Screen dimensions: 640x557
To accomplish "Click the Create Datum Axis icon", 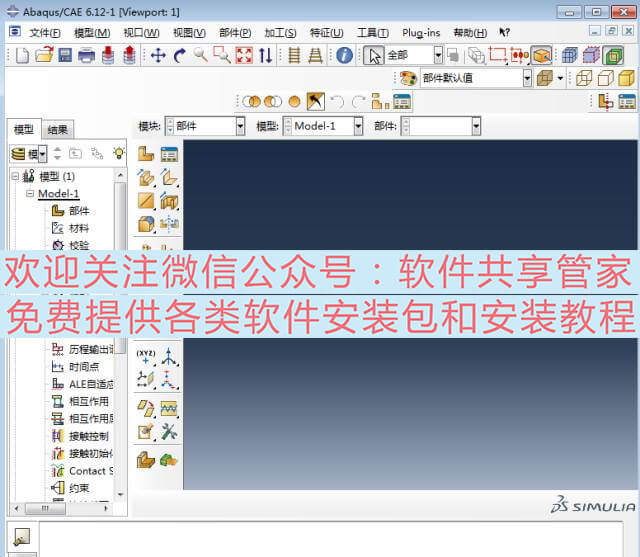I will (169, 357).
